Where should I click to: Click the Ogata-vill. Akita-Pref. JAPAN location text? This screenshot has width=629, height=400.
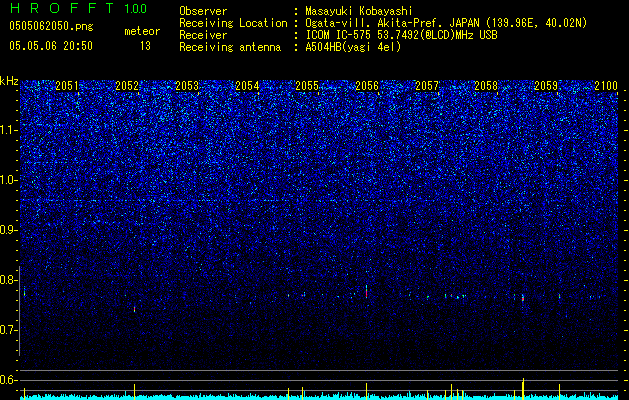point(446,23)
